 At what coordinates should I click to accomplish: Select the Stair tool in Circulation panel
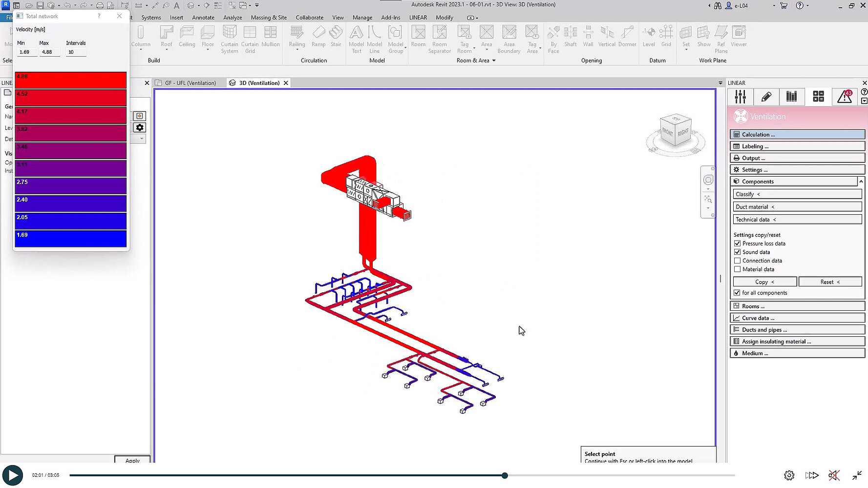pos(336,37)
